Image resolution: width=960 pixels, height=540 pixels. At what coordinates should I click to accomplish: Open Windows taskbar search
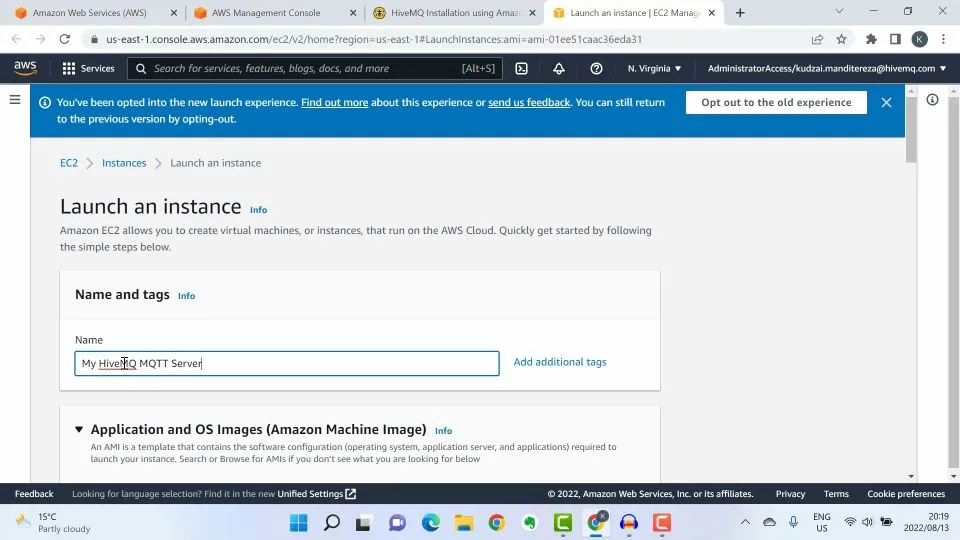(x=332, y=523)
